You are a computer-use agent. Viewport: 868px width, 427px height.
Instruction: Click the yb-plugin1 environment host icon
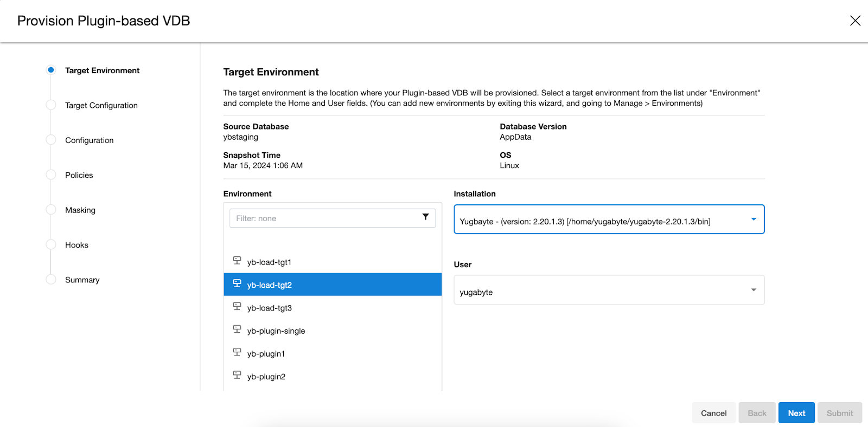coord(237,352)
